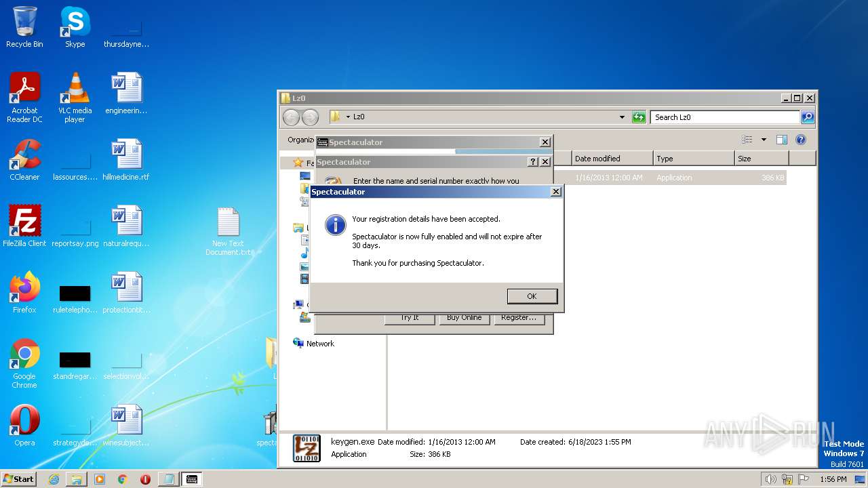Select the naturalrequ... Word document icon
868x488 pixels.
pos(126,226)
